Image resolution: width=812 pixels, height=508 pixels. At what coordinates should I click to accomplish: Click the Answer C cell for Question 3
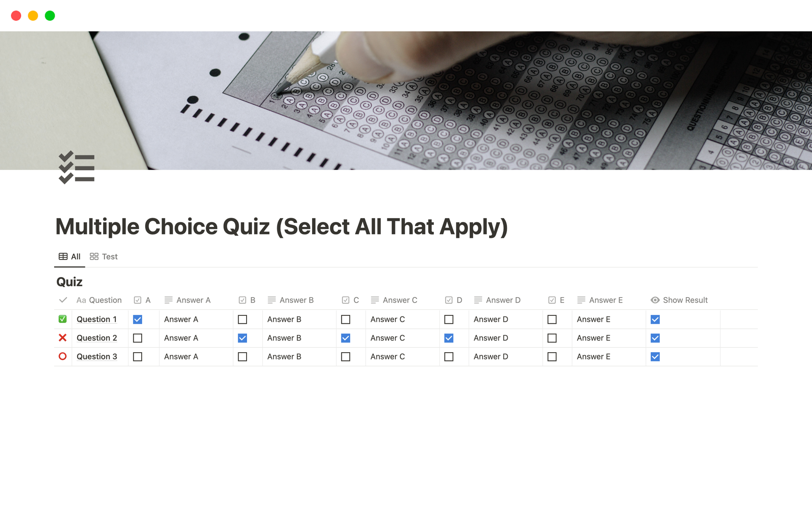point(402,357)
